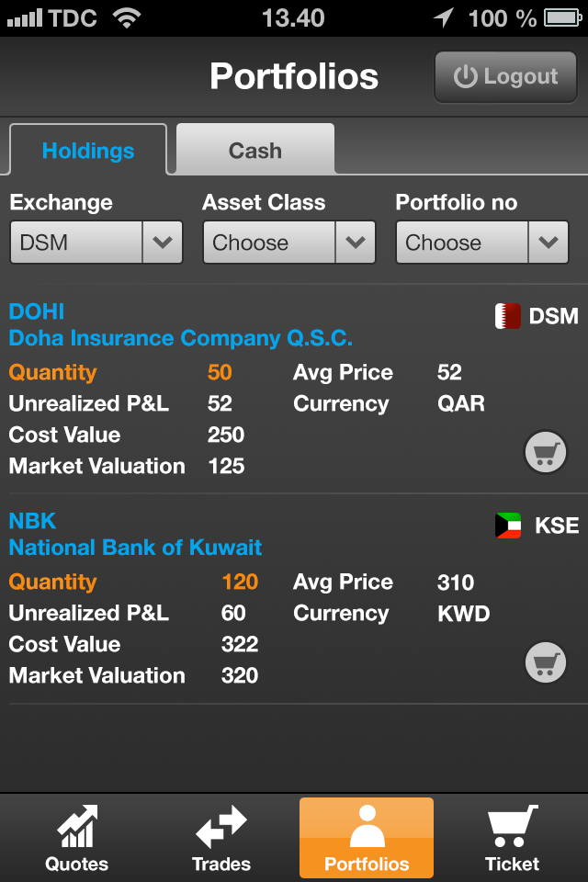Switch to the Holdings tab
Image resolution: width=588 pixels, height=882 pixels.
(x=88, y=151)
